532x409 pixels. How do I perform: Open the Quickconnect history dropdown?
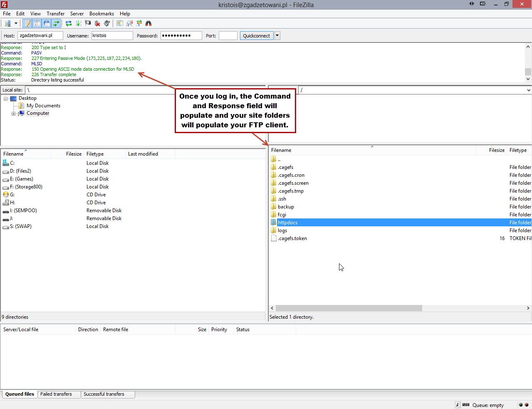[x=277, y=36]
